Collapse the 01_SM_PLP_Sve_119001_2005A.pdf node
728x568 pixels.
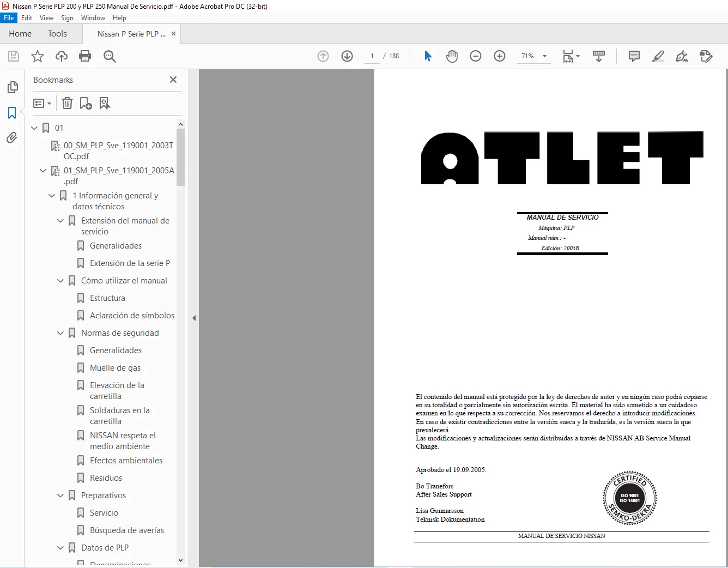[x=43, y=171]
